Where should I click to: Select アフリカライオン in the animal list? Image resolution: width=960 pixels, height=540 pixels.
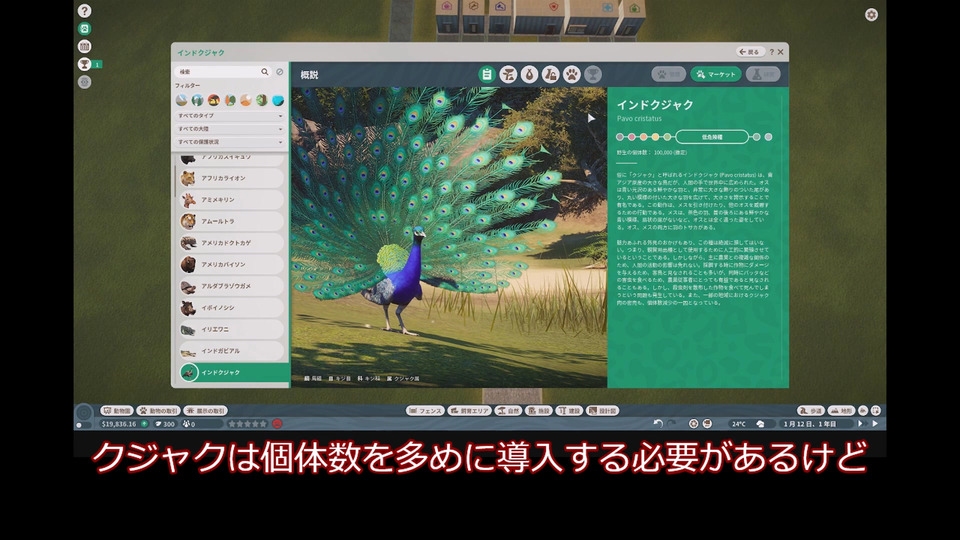[232, 178]
